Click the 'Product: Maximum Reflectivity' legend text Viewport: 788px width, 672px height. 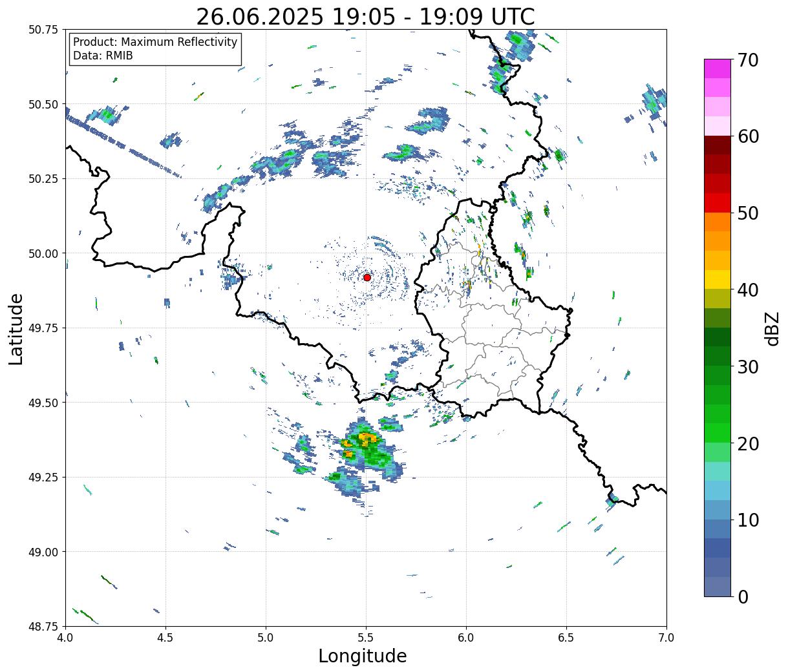coord(155,42)
